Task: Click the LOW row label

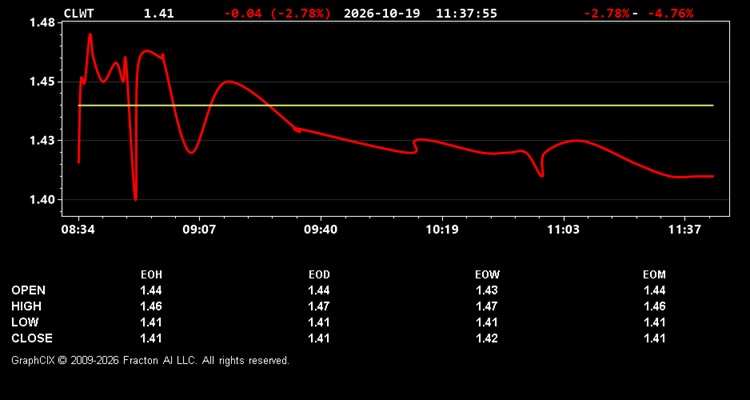Action: [25, 322]
